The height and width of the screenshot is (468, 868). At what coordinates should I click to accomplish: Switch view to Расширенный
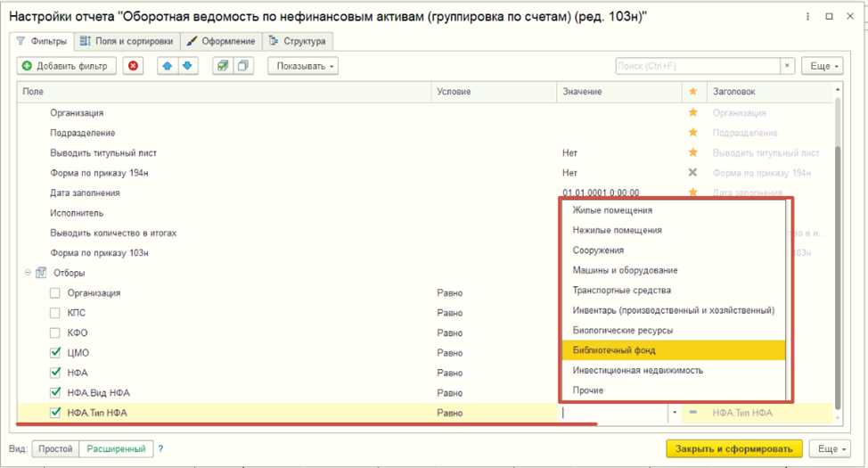[116, 448]
